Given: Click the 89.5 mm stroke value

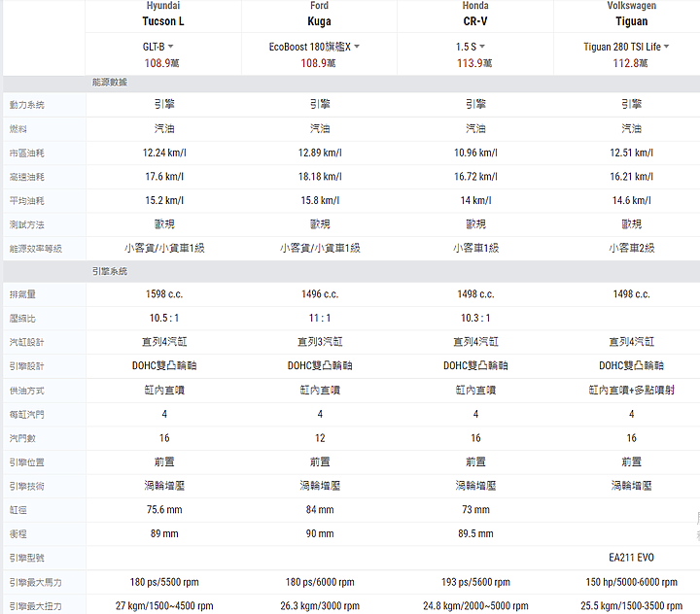Looking at the screenshot, I should [475, 533].
